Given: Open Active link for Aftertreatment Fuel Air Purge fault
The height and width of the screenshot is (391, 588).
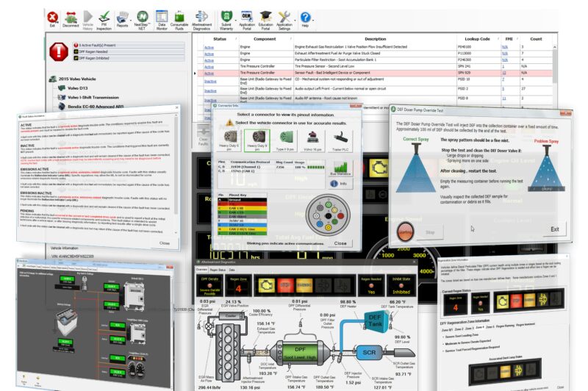Looking at the screenshot, I should point(209,54).
